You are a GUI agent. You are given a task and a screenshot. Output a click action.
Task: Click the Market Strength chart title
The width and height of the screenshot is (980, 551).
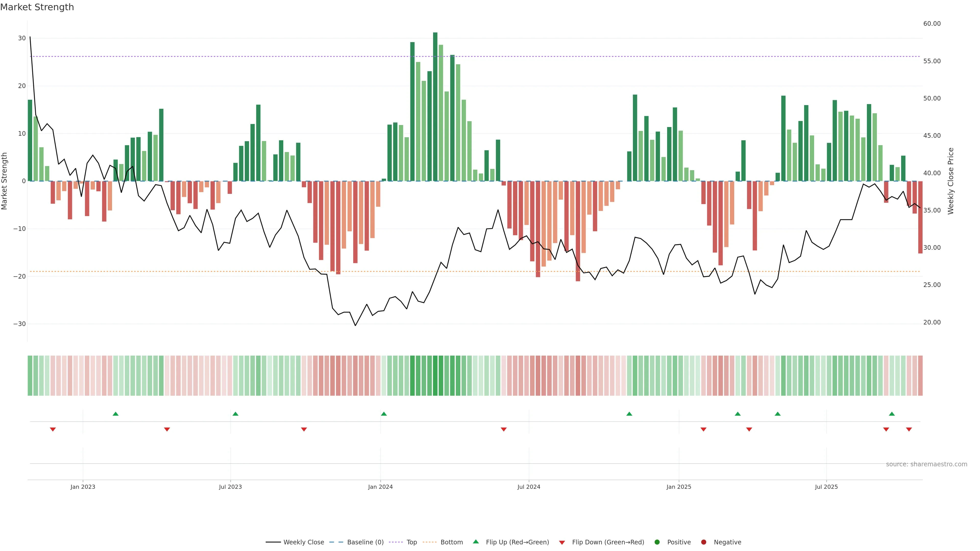(37, 7)
